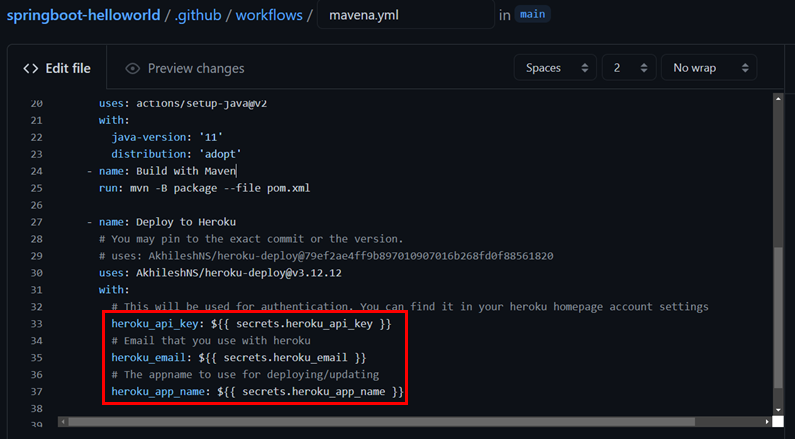Open the .github folder breadcrumb
This screenshot has width=795, height=439.
coord(198,15)
